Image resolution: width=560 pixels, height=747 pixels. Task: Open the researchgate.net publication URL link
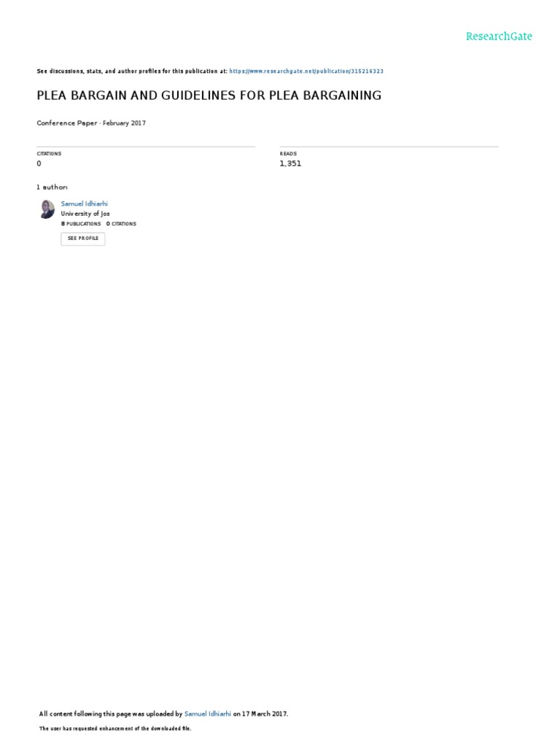pos(306,71)
